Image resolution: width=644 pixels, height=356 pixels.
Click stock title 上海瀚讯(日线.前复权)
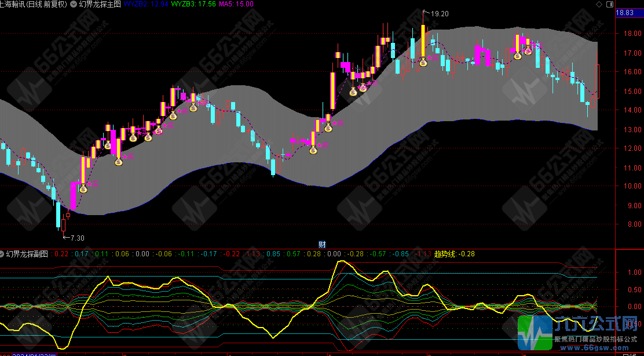34,4
